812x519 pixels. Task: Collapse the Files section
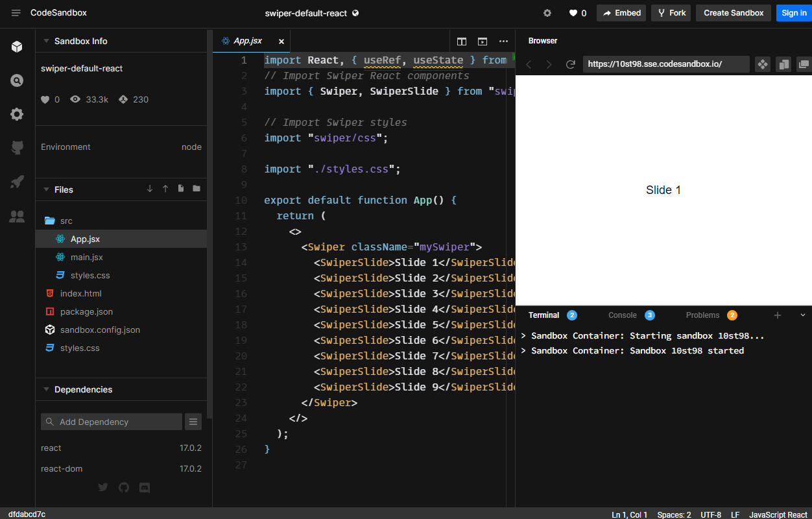[46, 189]
